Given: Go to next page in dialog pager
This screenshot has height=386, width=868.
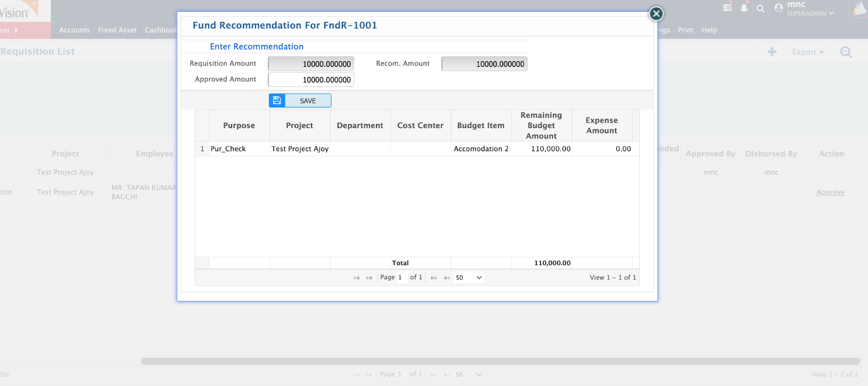Looking at the screenshot, I should 434,278.
